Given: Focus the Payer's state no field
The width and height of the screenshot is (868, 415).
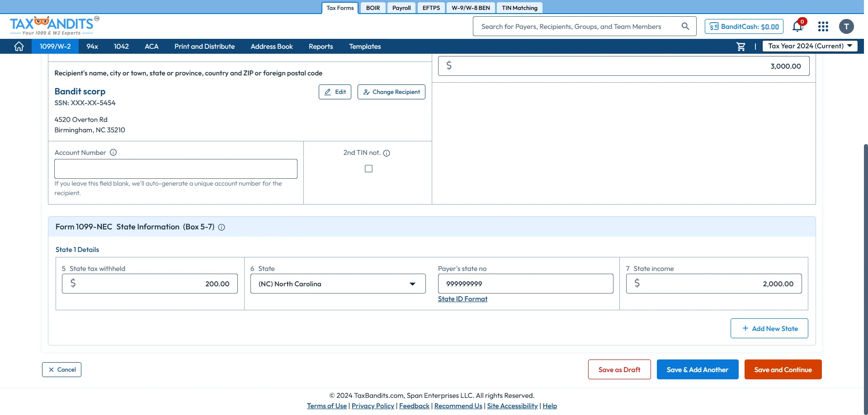Looking at the screenshot, I should [x=526, y=284].
